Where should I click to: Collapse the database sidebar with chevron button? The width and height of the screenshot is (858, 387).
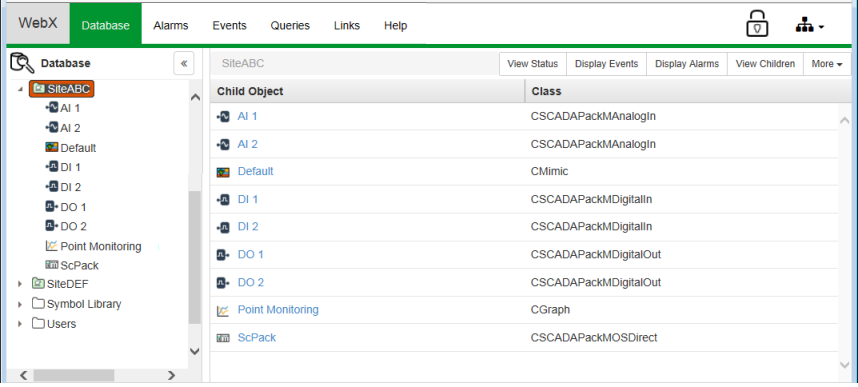point(184,63)
